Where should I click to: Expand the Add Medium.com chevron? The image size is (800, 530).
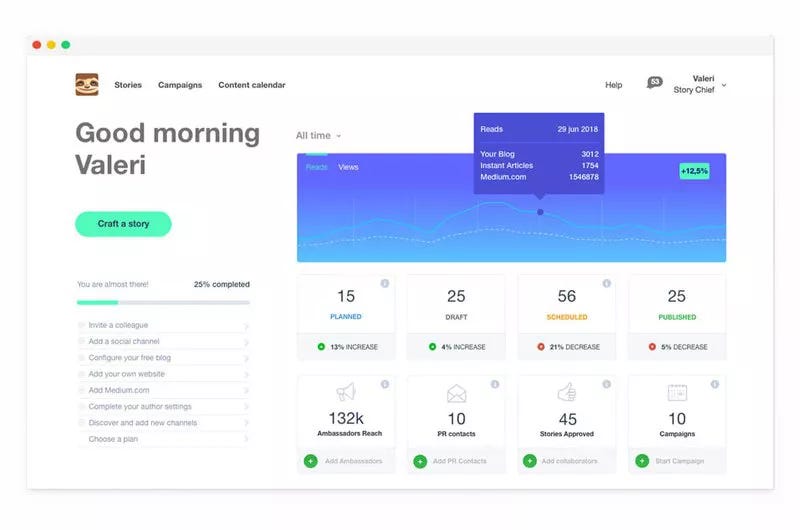246,391
